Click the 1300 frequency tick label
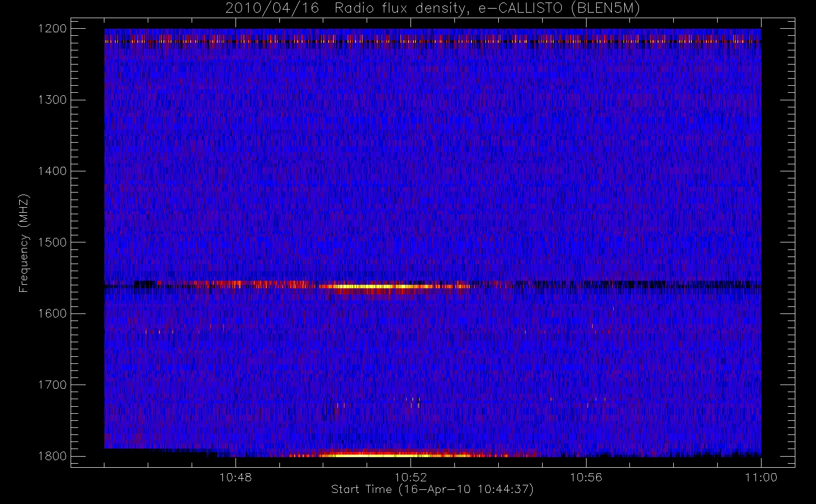The height and width of the screenshot is (504, 816). click(x=52, y=100)
